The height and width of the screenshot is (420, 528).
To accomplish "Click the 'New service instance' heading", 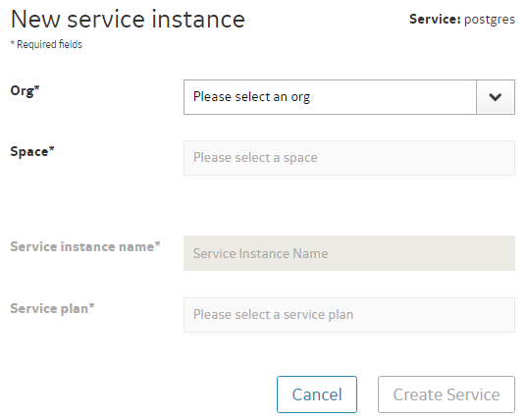I will 128,20.
